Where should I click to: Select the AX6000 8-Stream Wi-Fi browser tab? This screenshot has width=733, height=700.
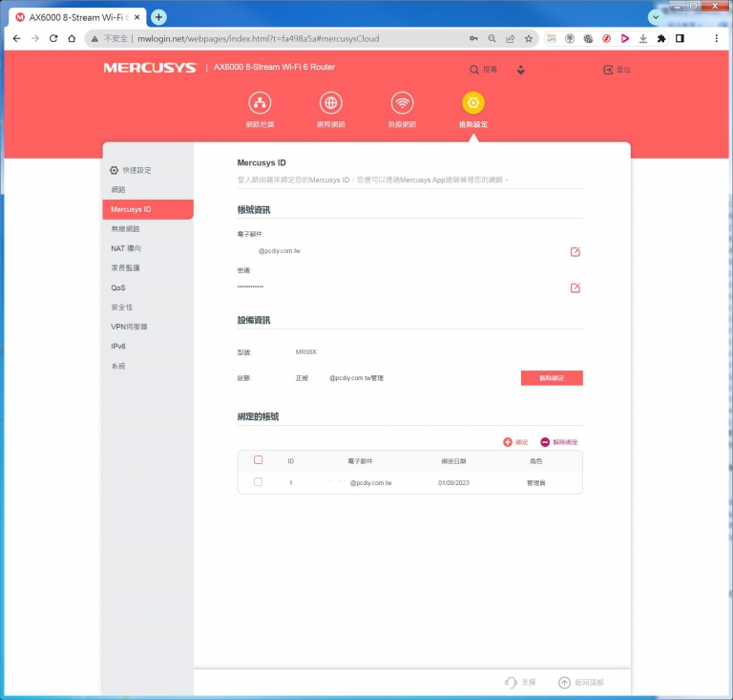77,17
